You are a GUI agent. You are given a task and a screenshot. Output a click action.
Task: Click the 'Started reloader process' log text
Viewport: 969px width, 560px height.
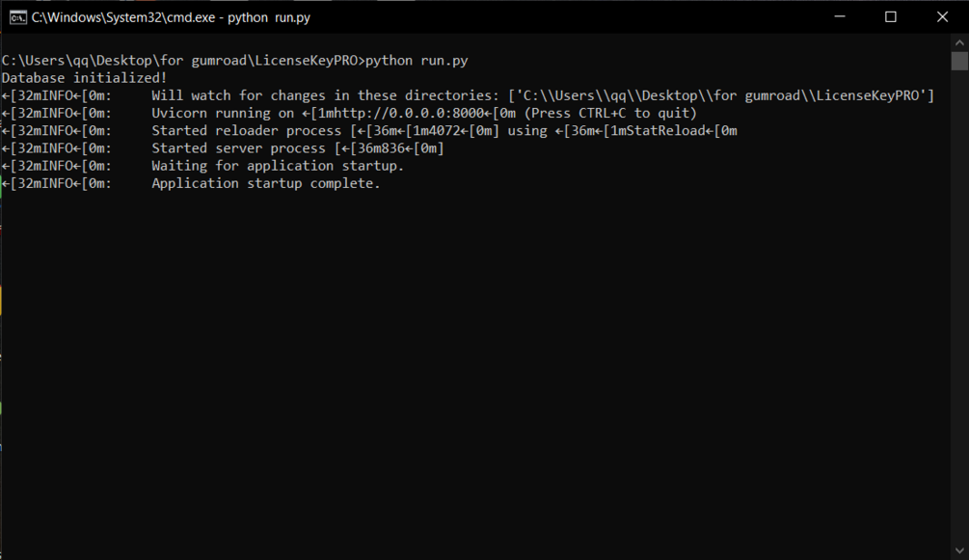[246, 130]
